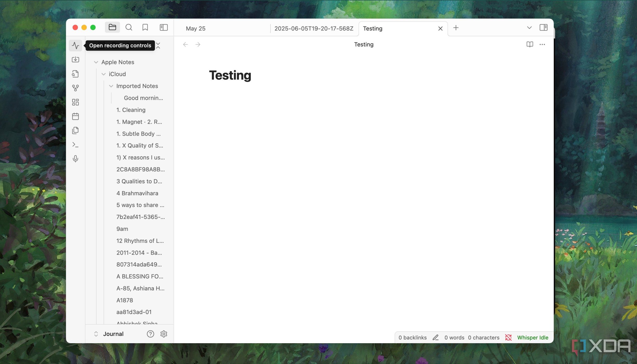Switch to the May 25 tab
Screen dimensions: 637x364
[x=196, y=29]
